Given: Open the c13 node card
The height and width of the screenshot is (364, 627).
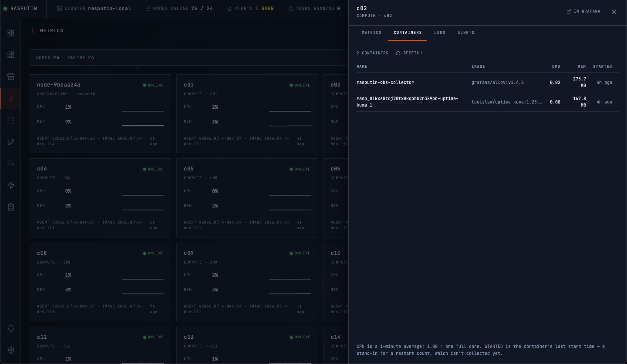Looking at the screenshot, I should pos(247,345).
